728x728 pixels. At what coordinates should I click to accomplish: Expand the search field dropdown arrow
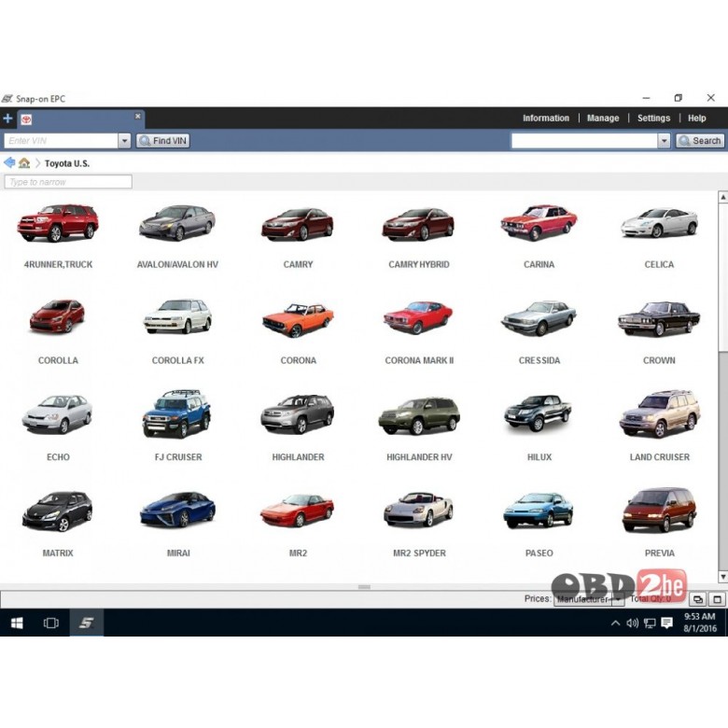coord(664,141)
